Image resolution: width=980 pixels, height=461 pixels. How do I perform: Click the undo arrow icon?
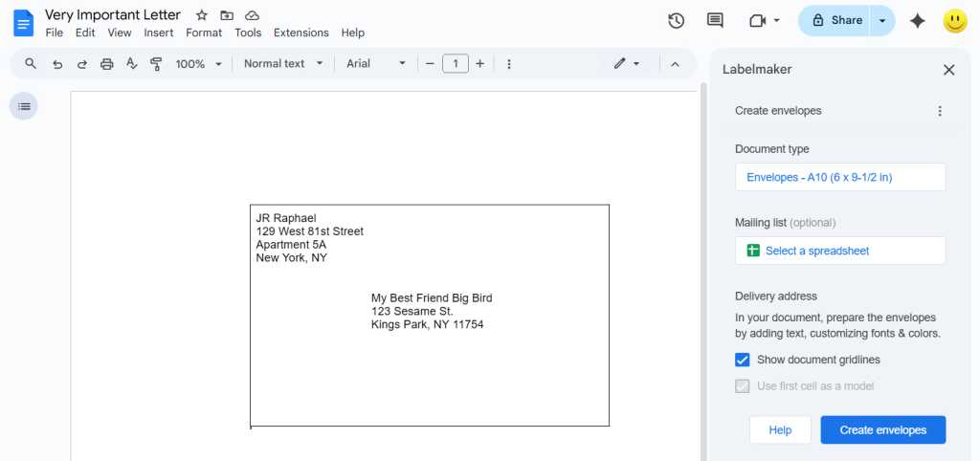click(x=57, y=64)
